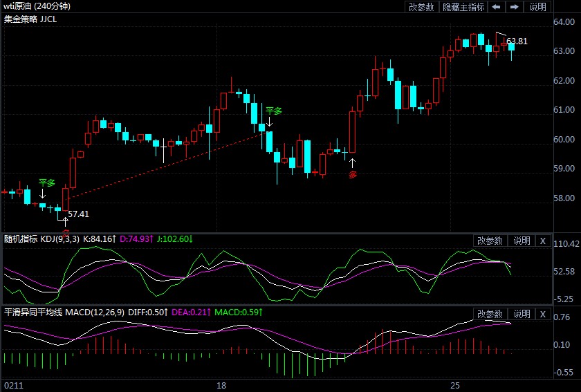This screenshot has height=392, width=581.
Task: Open 说明 for the main chart
Action: click(x=538, y=7)
